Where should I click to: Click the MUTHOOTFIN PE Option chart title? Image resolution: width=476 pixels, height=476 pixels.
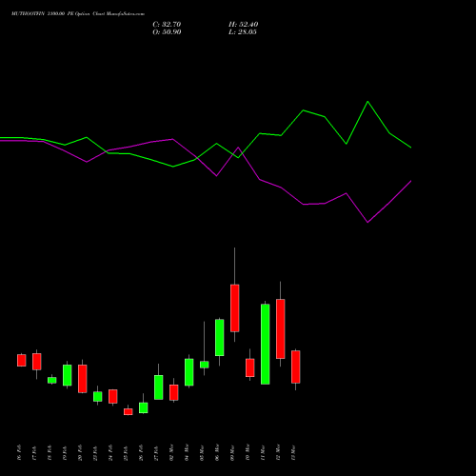78,14
